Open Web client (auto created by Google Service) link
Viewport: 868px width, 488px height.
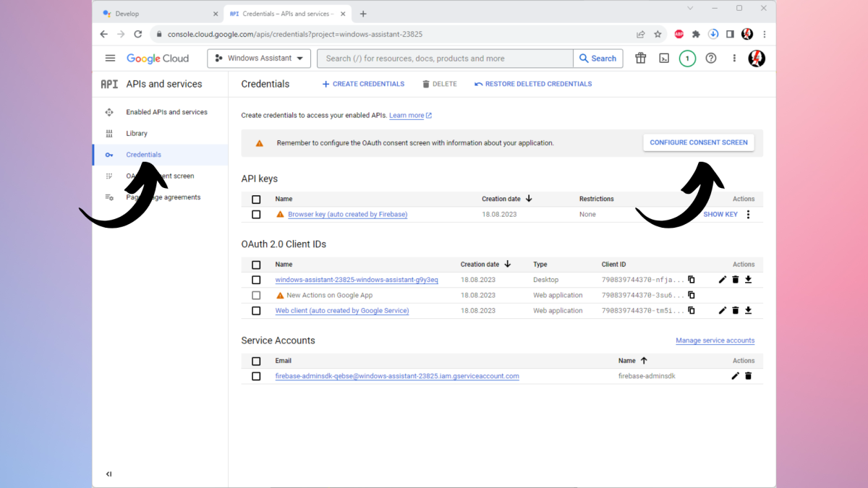tap(342, 311)
